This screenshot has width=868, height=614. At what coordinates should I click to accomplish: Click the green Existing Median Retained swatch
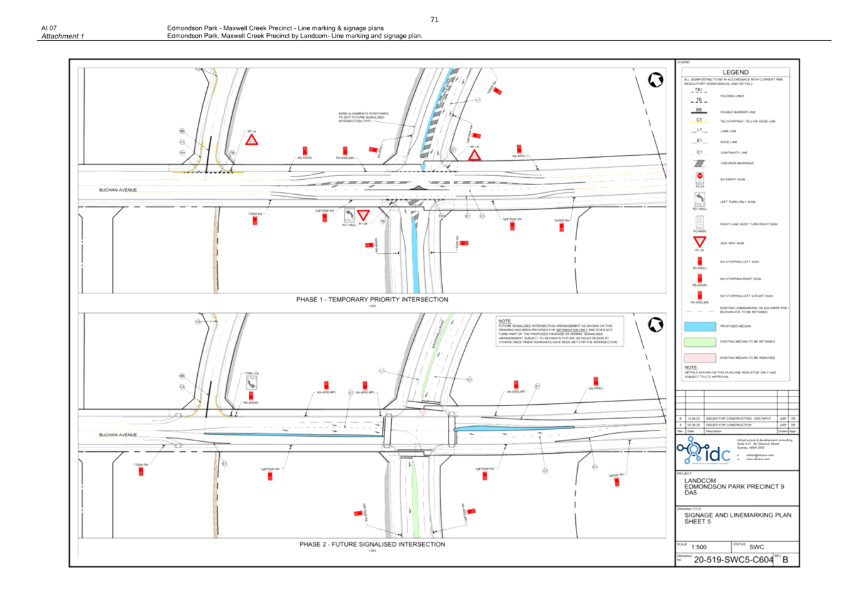coord(700,342)
